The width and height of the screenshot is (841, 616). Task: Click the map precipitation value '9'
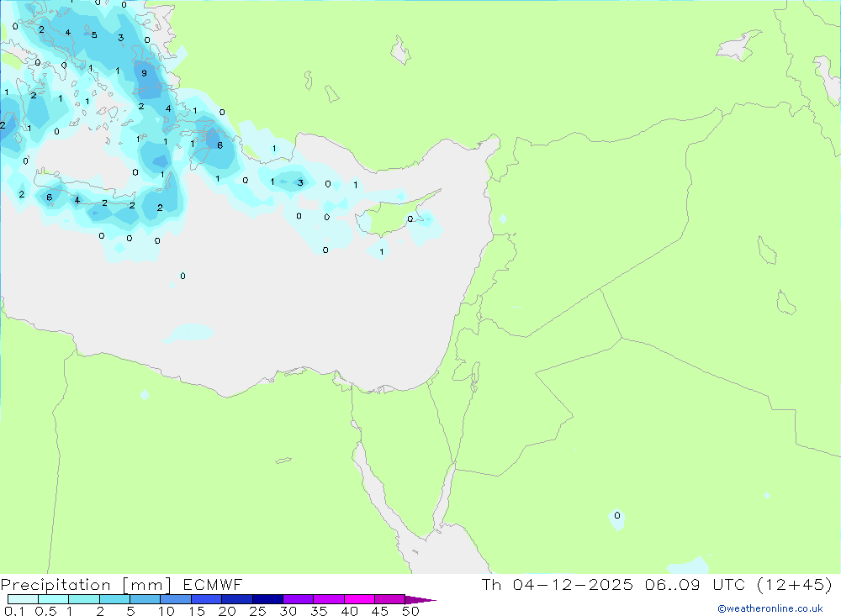pos(144,73)
